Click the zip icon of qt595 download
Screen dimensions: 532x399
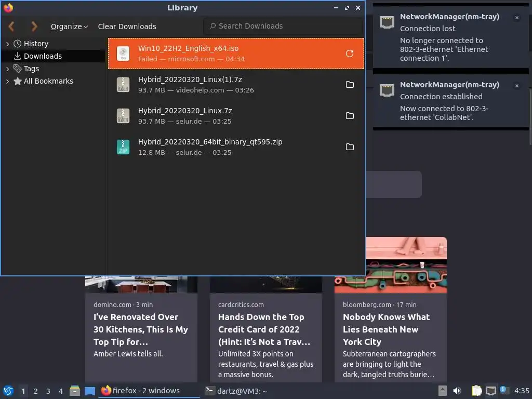point(123,147)
